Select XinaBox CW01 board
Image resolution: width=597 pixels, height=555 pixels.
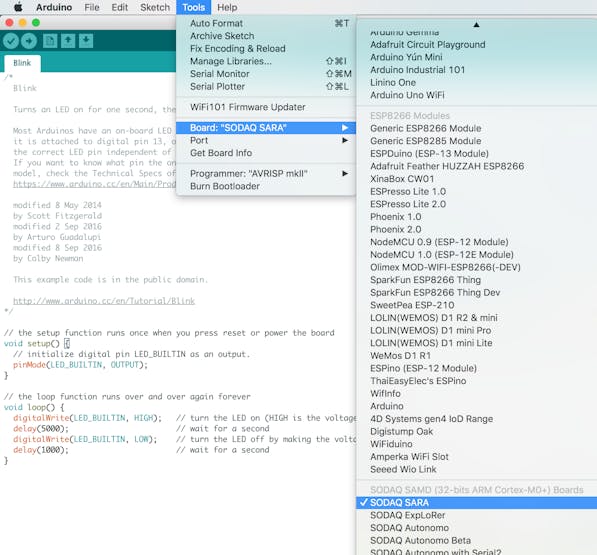(477, 179)
